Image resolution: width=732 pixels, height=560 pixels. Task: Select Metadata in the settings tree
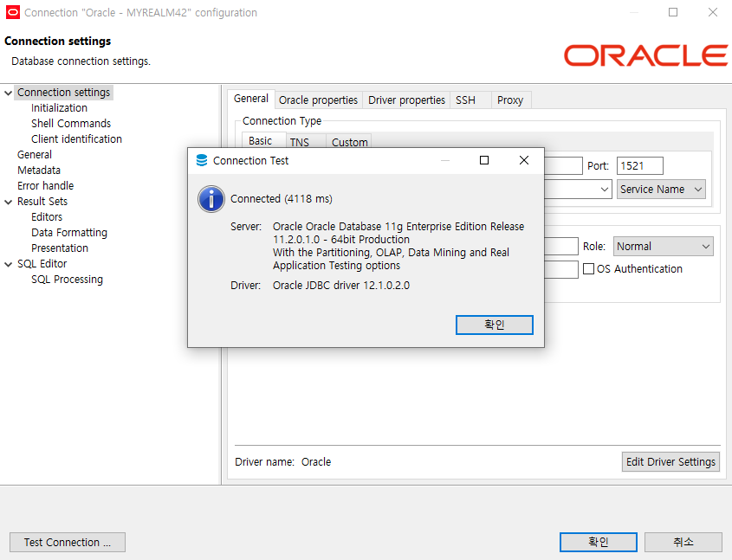39,171
